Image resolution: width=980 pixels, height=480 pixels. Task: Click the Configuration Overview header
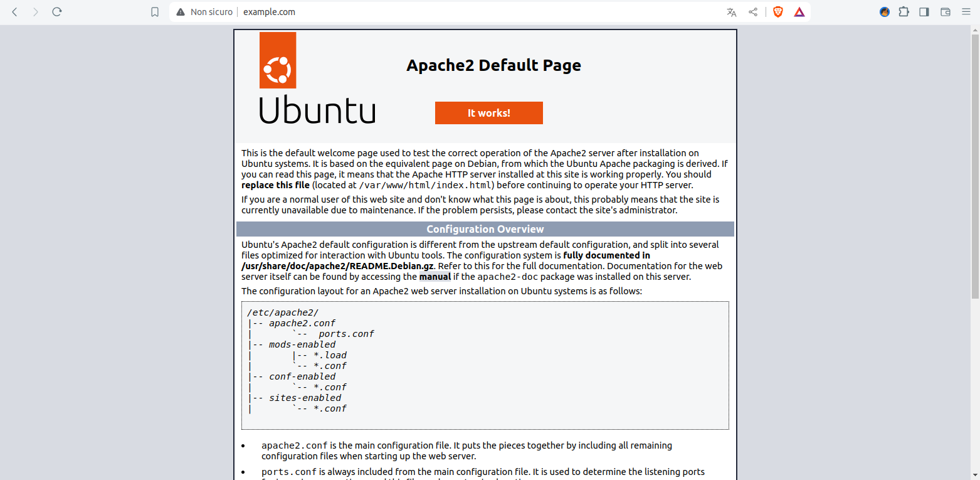[485, 229]
